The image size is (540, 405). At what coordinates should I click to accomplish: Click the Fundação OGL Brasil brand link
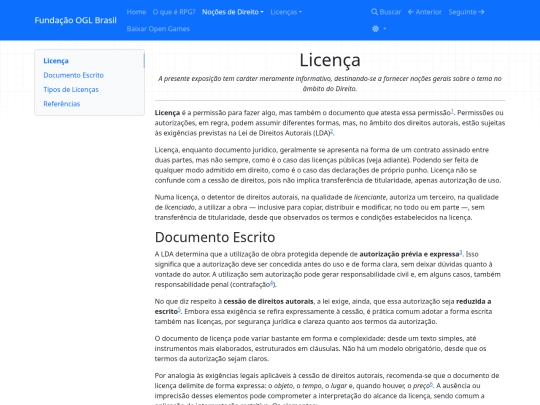75,20
